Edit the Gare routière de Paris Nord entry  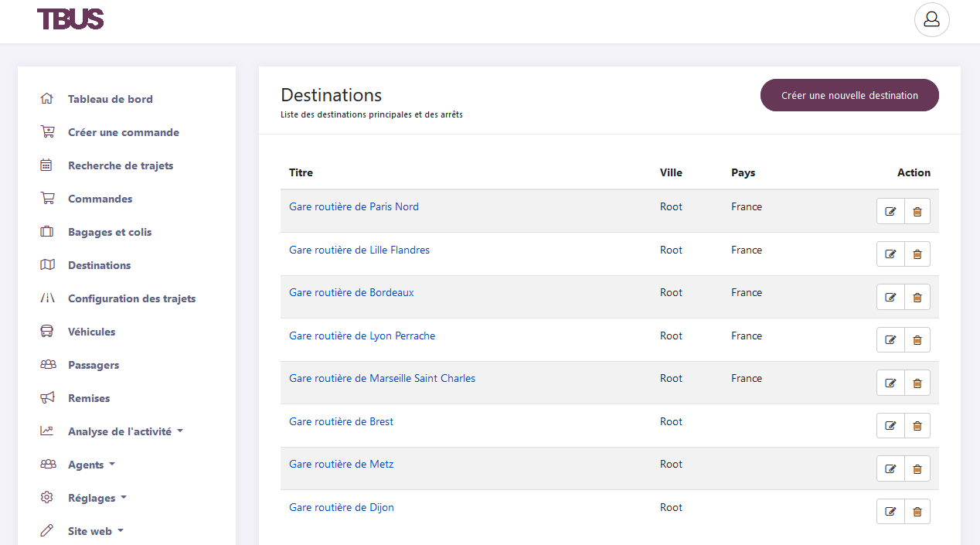click(890, 210)
